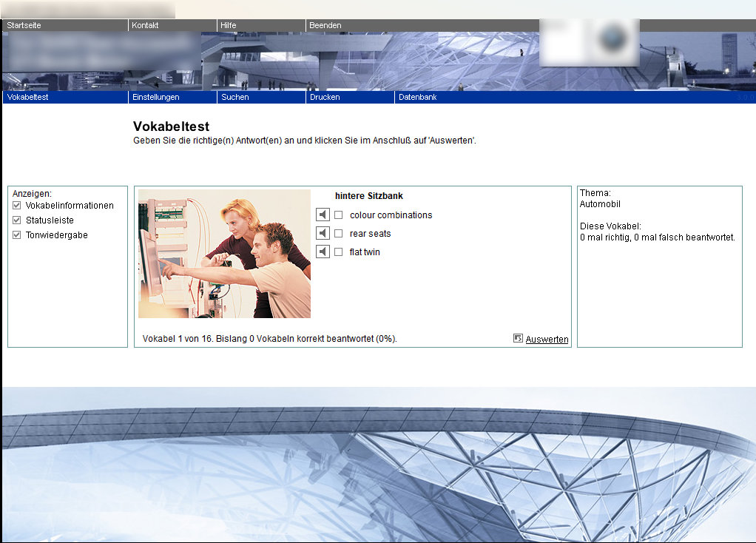756x543 pixels.
Task: Open the Datenbank tab
Action: coord(417,97)
